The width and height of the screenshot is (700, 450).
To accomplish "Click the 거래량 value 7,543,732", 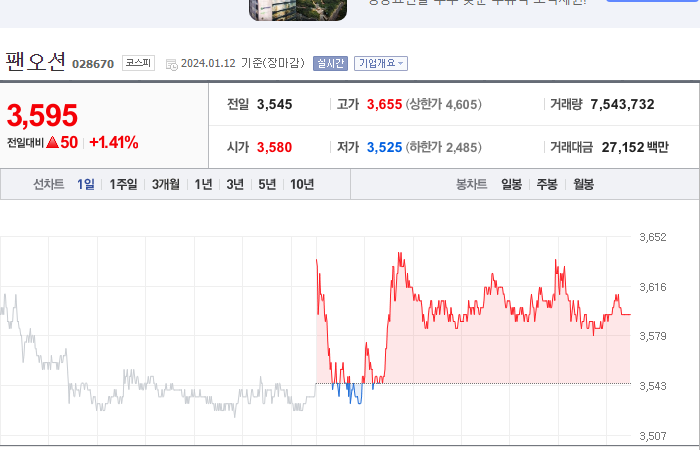I will point(622,104).
